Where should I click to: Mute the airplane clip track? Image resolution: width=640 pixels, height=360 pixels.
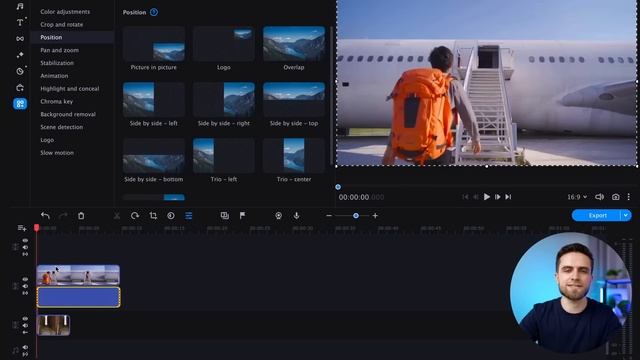coord(25,286)
